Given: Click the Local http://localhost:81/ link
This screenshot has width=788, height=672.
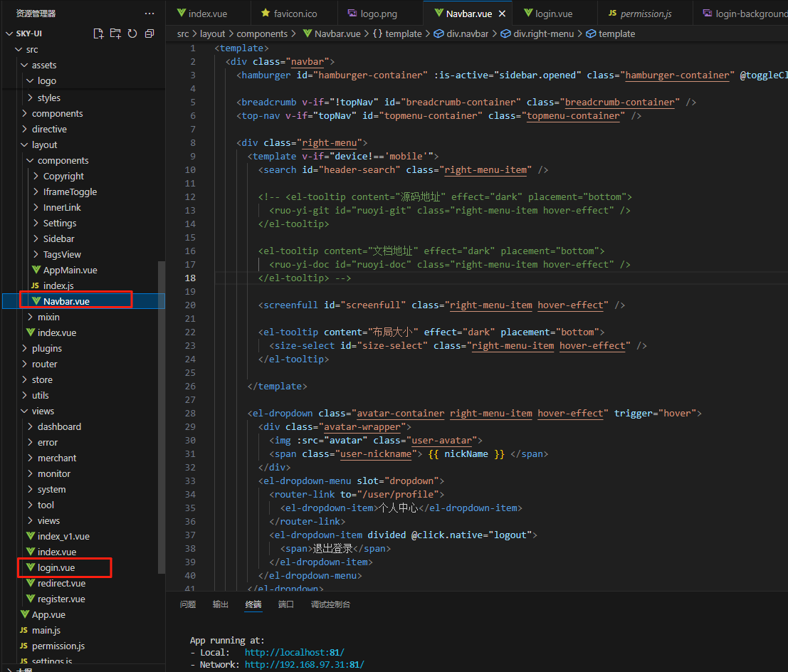Looking at the screenshot, I should [x=295, y=652].
